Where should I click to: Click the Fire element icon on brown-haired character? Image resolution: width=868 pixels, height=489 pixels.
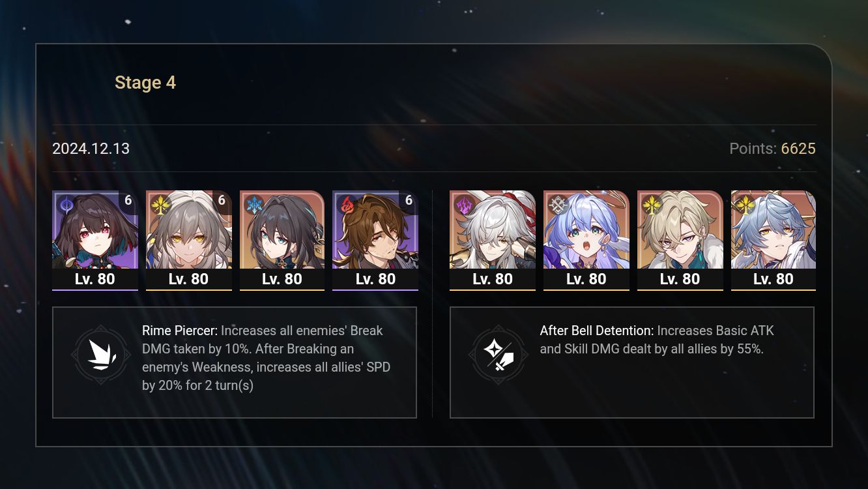tap(345, 204)
